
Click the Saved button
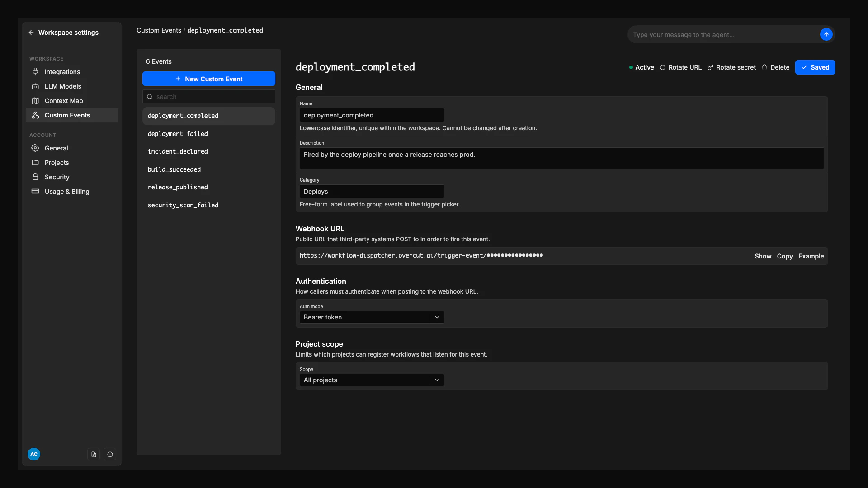[815, 67]
